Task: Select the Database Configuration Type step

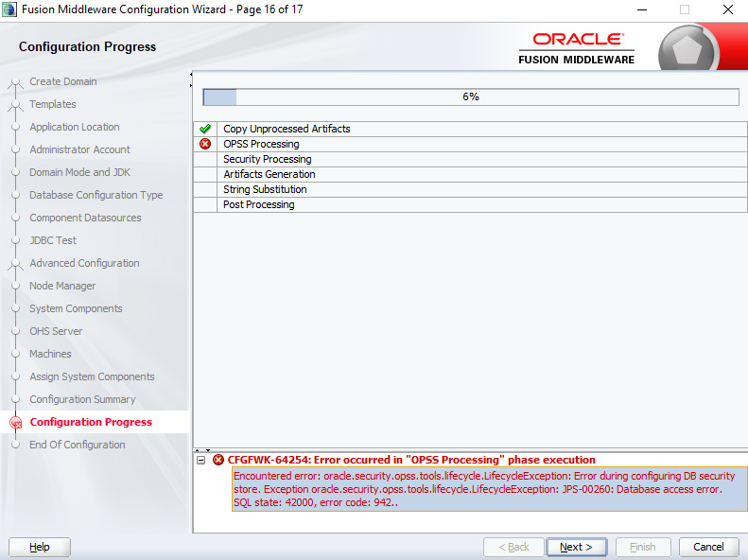Action: pyautogui.click(x=96, y=195)
